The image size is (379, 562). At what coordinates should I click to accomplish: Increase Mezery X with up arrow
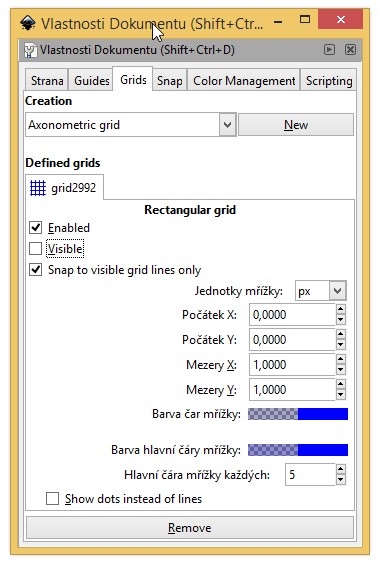coord(341,359)
